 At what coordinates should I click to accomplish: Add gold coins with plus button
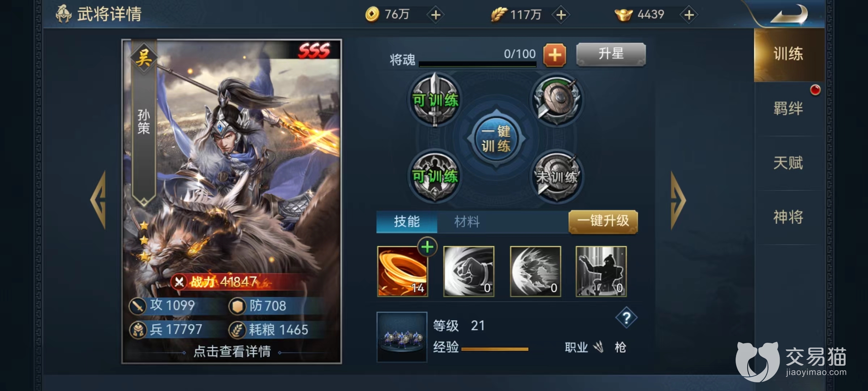(x=436, y=15)
